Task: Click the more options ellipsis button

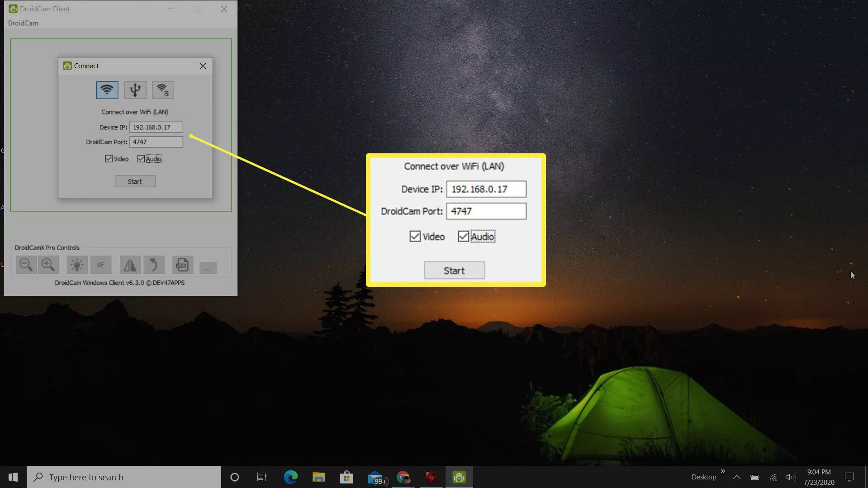Action: [x=208, y=268]
